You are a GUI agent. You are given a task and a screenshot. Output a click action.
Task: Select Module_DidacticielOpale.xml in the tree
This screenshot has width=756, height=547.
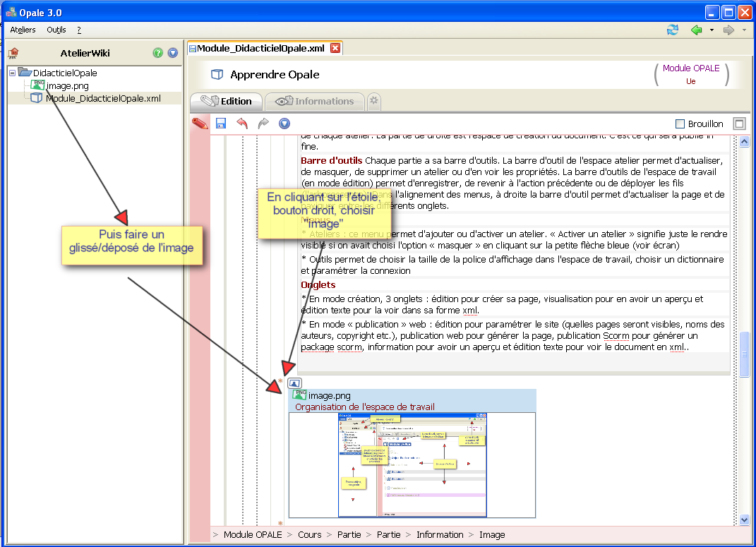(104, 98)
